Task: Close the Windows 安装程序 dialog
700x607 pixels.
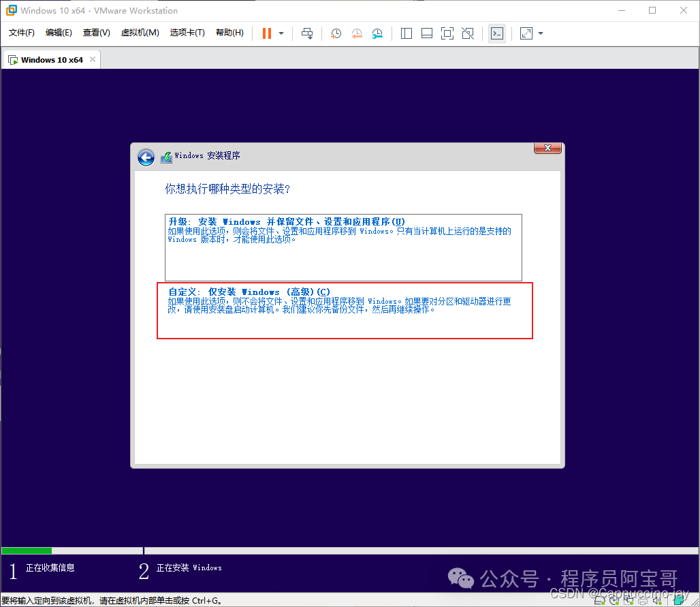Action: pos(547,148)
